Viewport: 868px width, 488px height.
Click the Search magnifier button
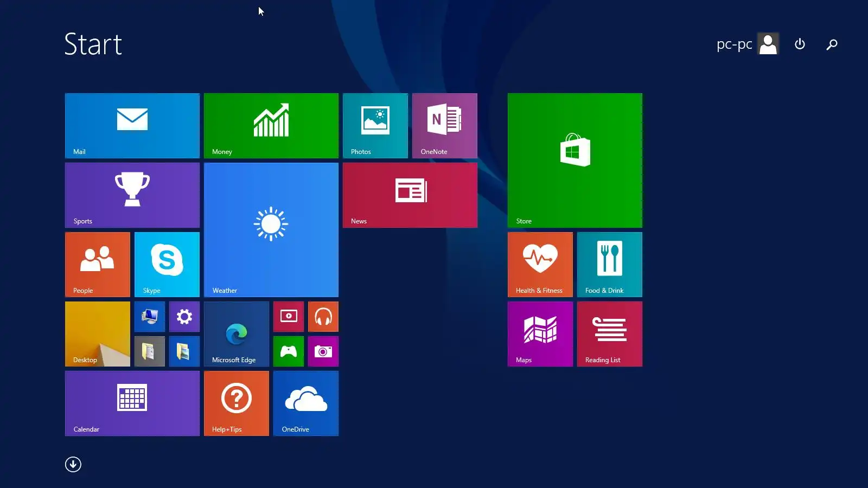coord(832,44)
